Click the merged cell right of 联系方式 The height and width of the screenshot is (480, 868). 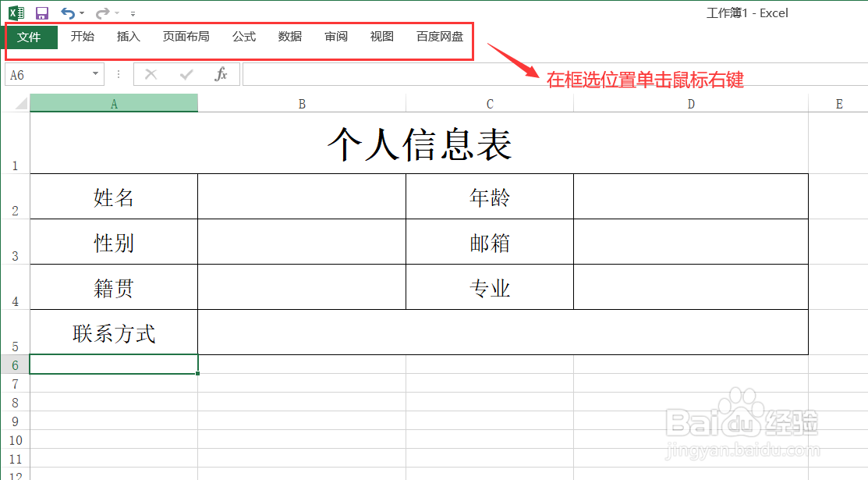pyautogui.click(x=503, y=332)
